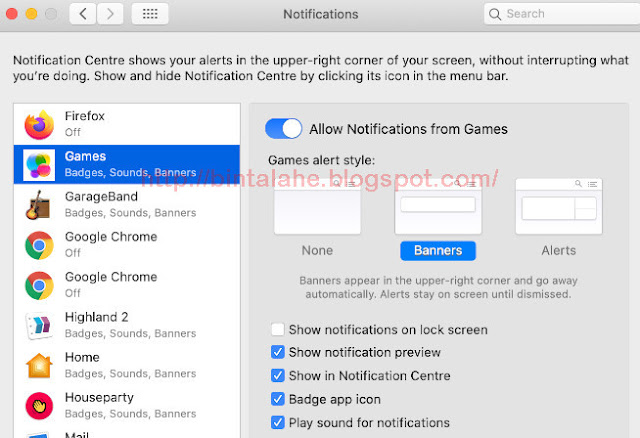
Task: Enable Show notifications on lock screen
Action: pos(278,329)
